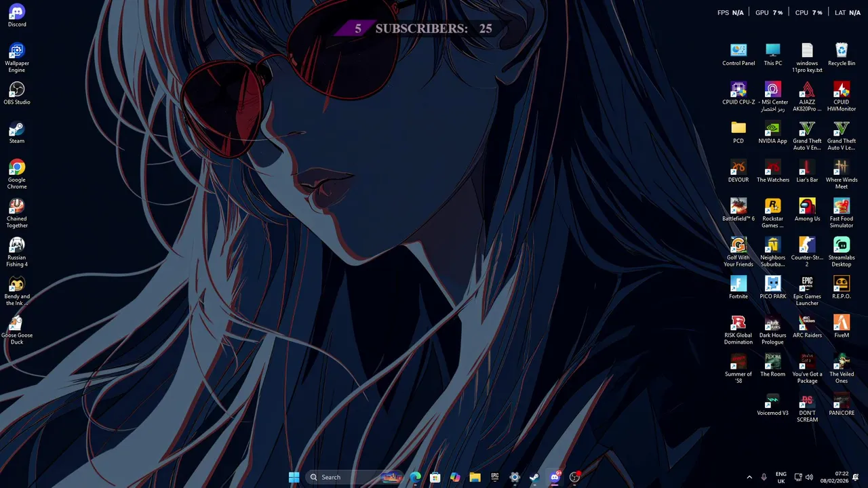Select the Battlefield 6 shortcut

pos(738,209)
